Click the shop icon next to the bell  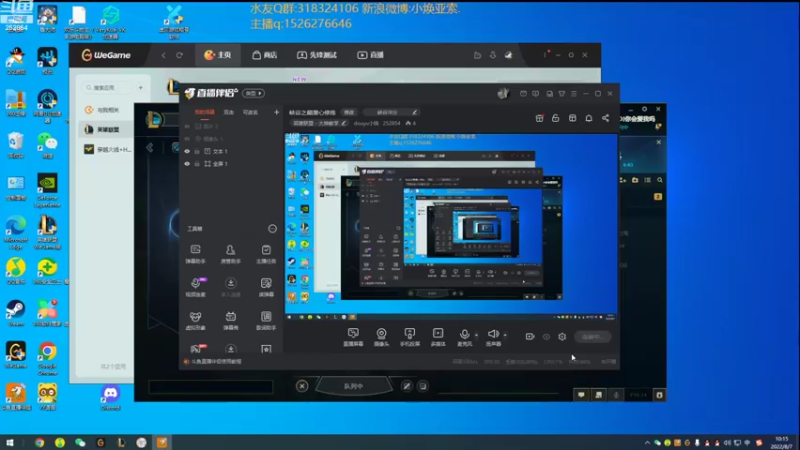572,118
